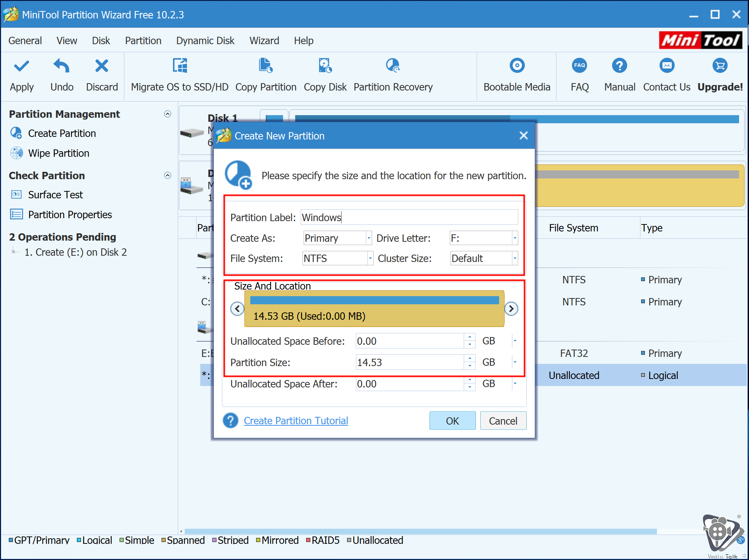Open the Wizard menu
749x560 pixels.
(264, 40)
